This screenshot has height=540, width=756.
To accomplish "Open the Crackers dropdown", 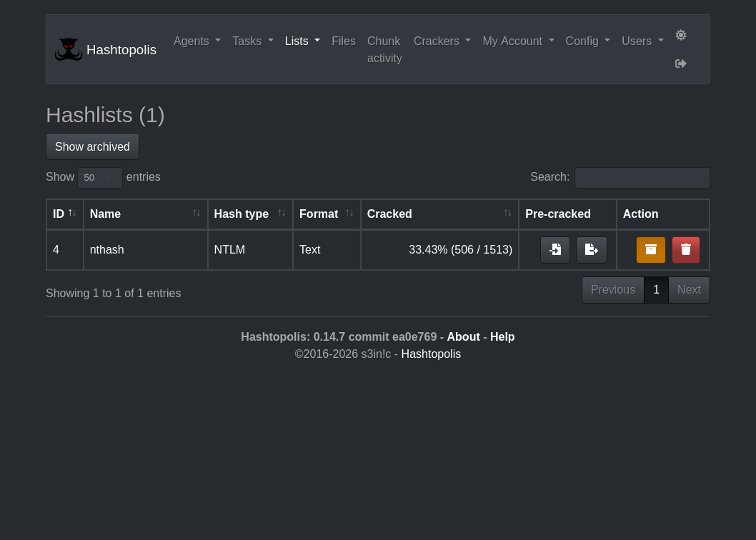I will click(442, 41).
